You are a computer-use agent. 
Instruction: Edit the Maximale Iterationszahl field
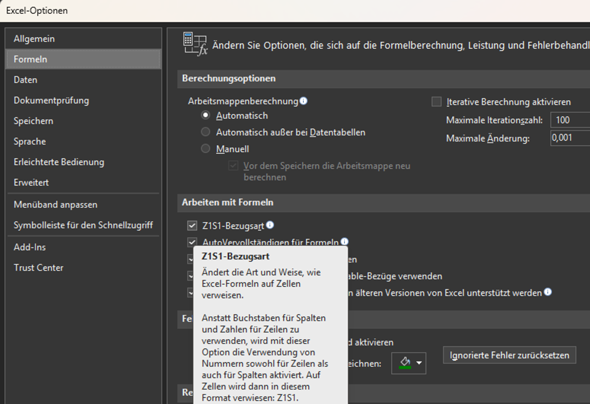[570, 120]
